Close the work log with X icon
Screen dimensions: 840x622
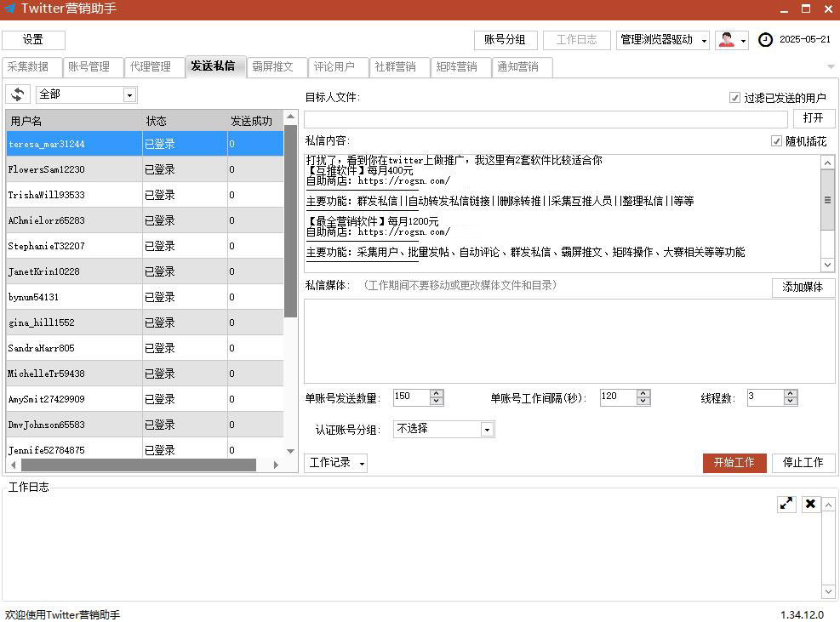pos(810,504)
